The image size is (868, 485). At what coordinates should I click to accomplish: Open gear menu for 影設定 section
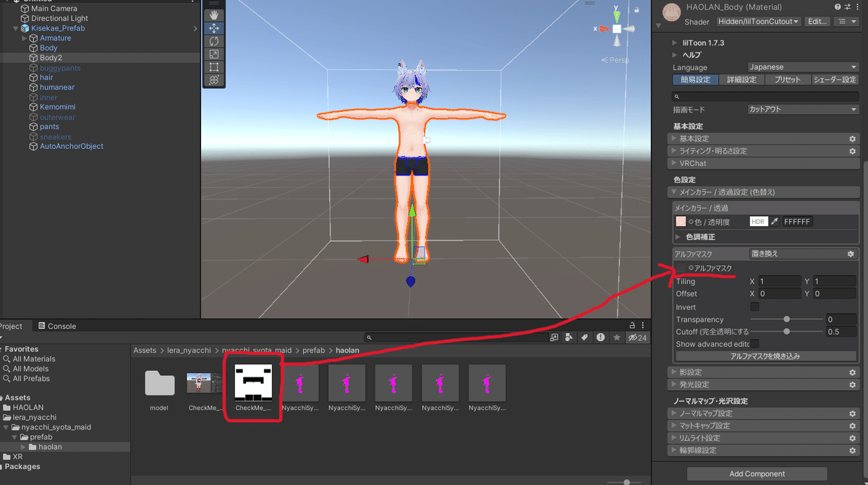(852, 373)
